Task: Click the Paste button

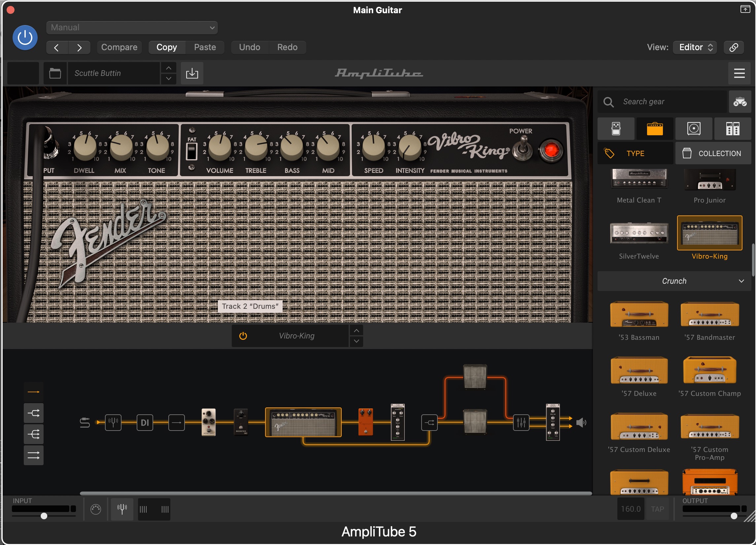Action: pyautogui.click(x=205, y=47)
